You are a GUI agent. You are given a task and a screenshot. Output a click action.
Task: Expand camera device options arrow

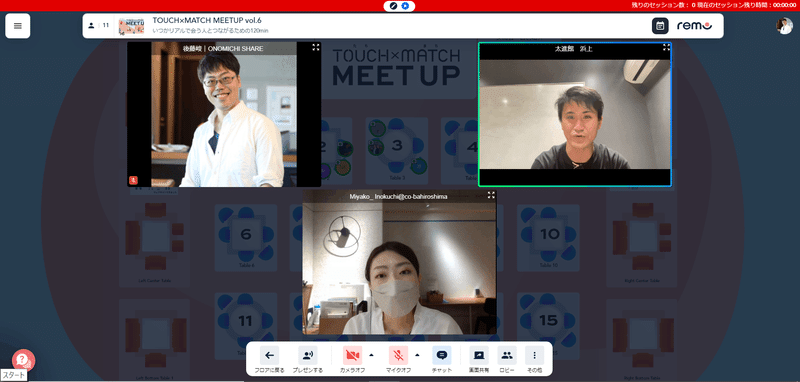[371, 354]
